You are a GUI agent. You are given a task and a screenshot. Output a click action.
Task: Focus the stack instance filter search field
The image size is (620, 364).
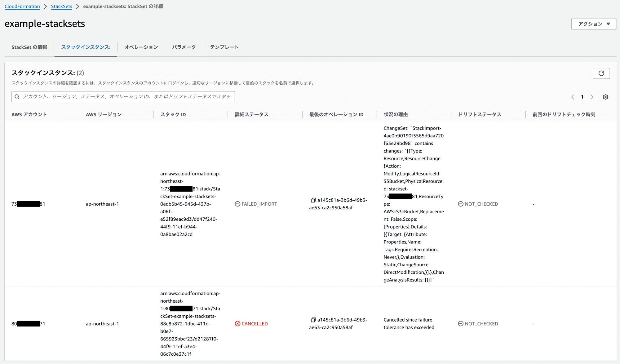tap(123, 97)
